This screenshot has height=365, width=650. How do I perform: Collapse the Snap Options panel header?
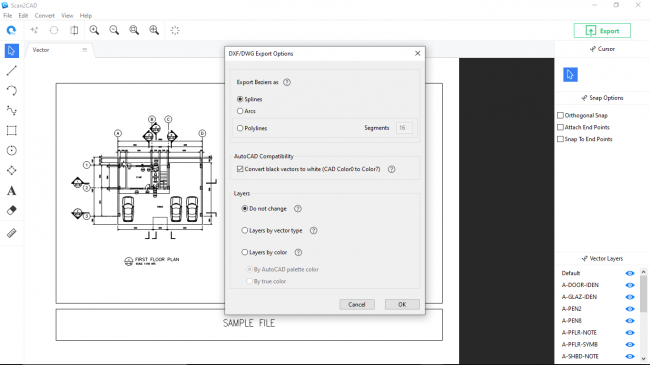tap(602, 98)
